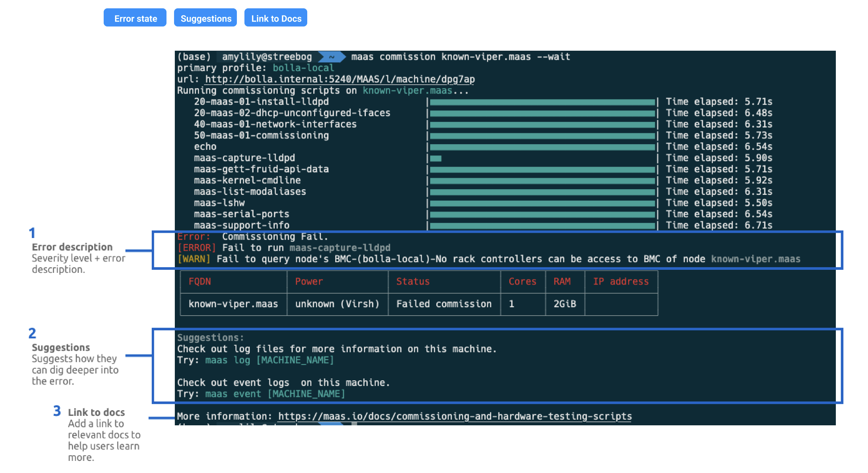Click the echo script name
Image resolution: width=868 pixels, height=473 pixels.
205,147
